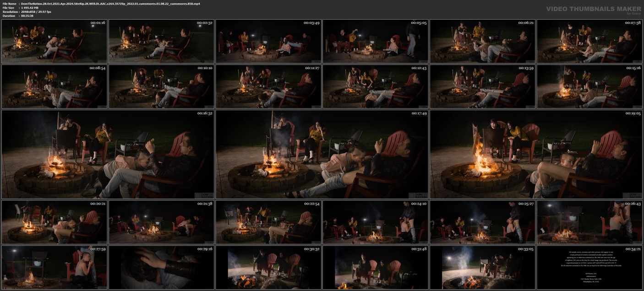Image resolution: width=644 pixels, height=291 pixels.
Task: Click the File Name label in header
Action: pos(10,4)
